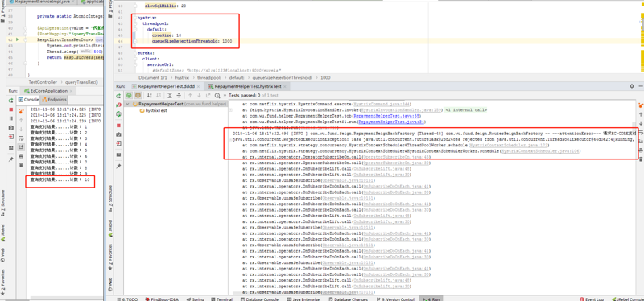Move down the stack trace in left console

coord(21,129)
